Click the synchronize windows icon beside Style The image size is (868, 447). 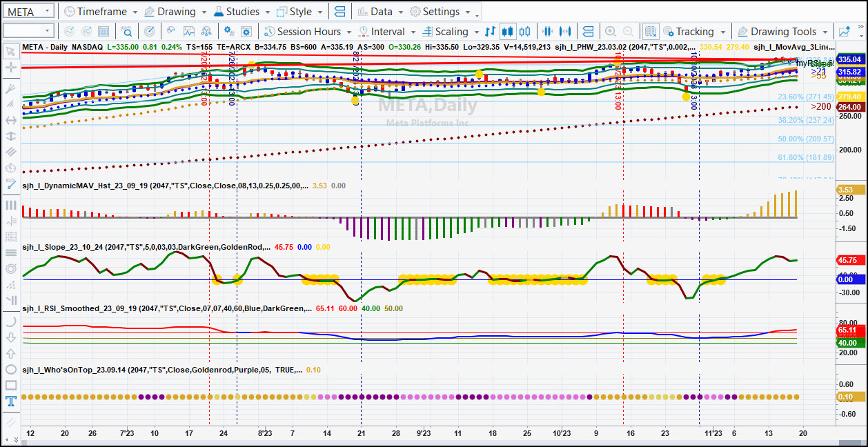[338, 12]
